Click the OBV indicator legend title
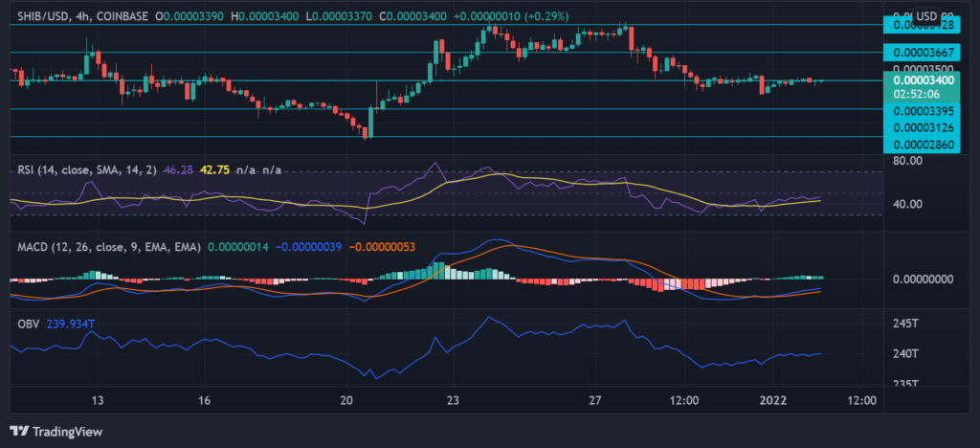The image size is (980, 448). (28, 324)
